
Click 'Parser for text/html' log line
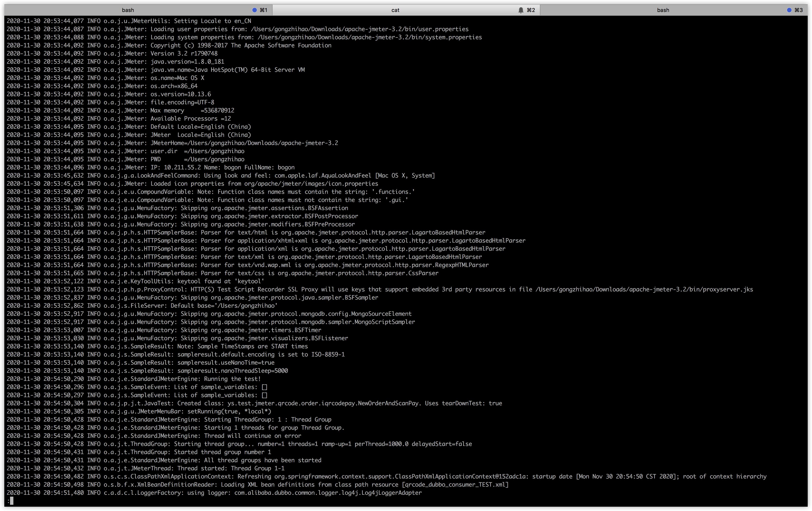246,232
